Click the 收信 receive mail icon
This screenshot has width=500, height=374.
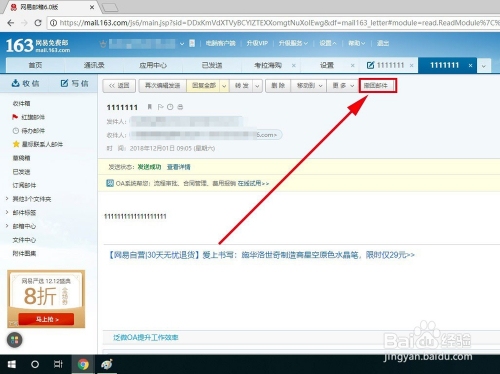pyautogui.click(x=15, y=83)
